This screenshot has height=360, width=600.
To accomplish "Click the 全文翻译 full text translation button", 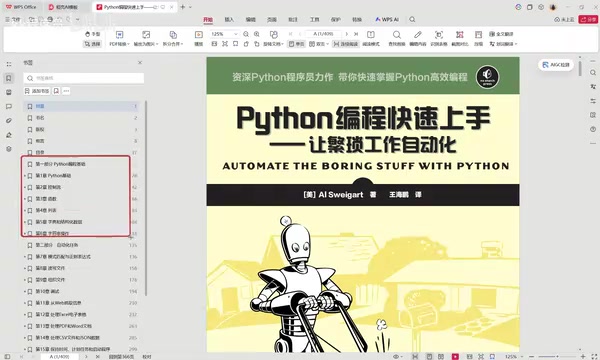I will click(x=501, y=34).
